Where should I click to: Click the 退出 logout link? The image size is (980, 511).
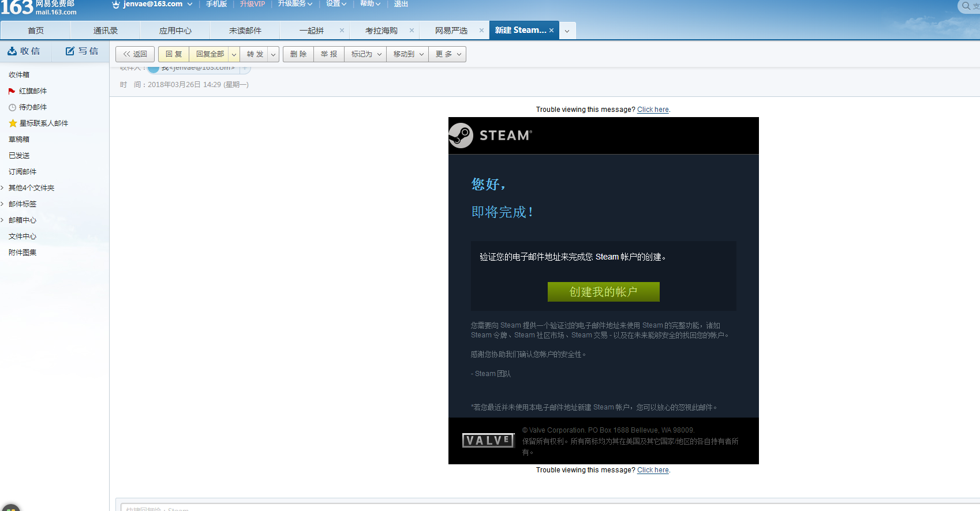(401, 4)
